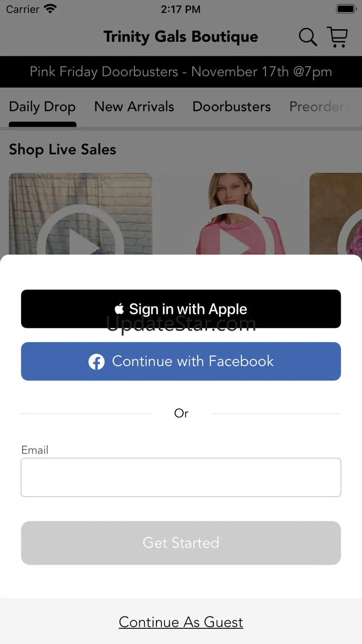Viewport: 362px width, 644px height.
Task: Switch to the Daily Drop tab
Action: coord(42,107)
